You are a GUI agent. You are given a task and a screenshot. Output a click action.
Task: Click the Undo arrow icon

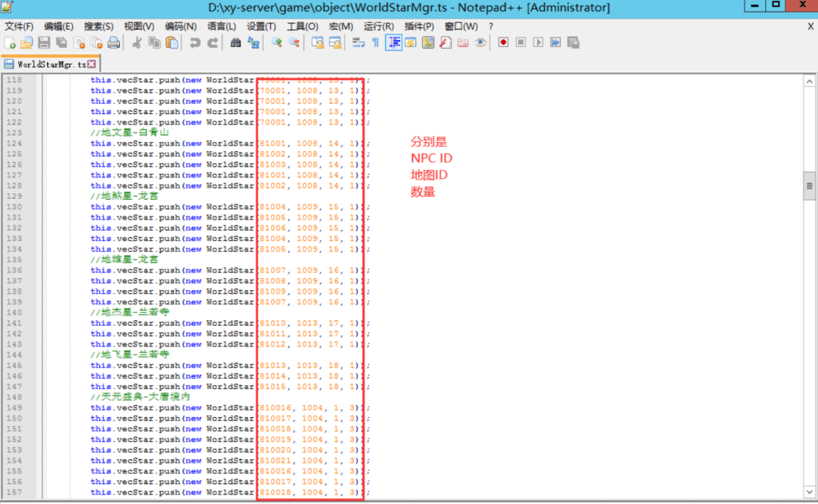tap(195, 43)
